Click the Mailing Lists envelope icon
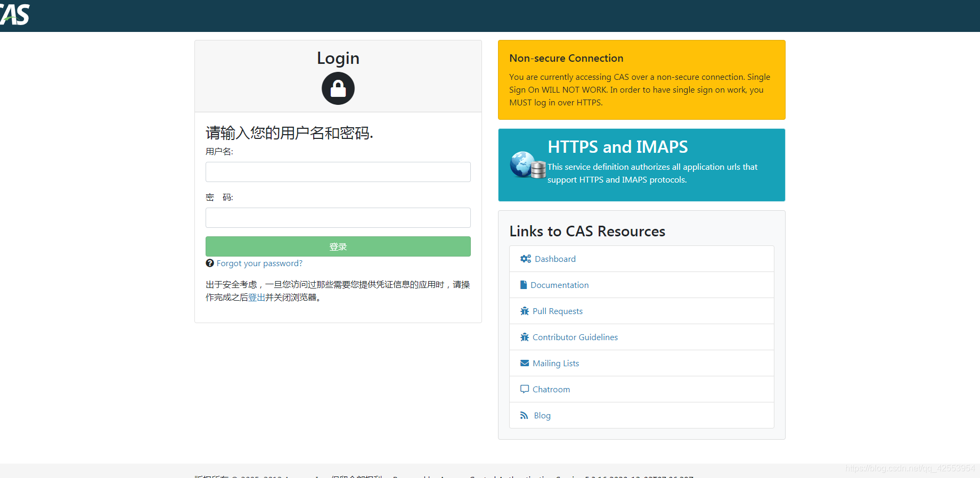980x478 pixels. tap(525, 363)
